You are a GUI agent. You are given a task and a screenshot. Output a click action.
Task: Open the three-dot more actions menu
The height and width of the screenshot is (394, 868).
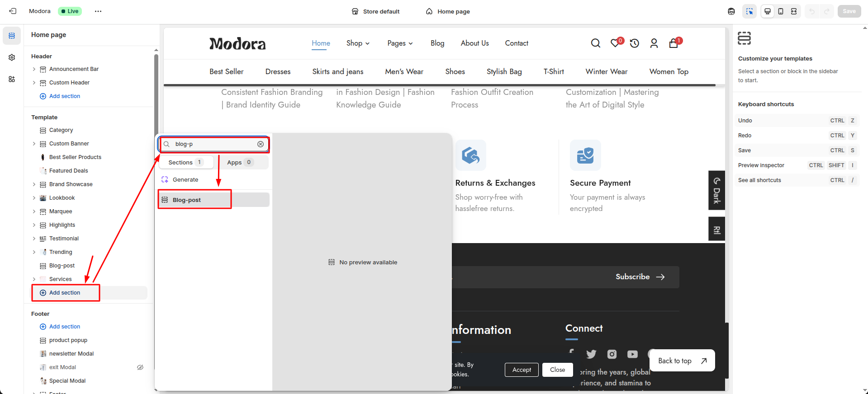(98, 11)
